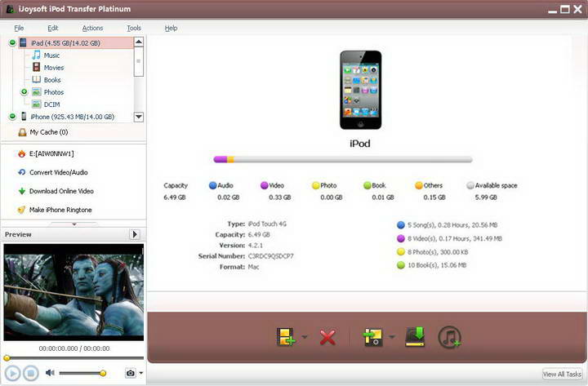Click the My Cache lock icon
The height and width of the screenshot is (386, 588).
point(23,132)
